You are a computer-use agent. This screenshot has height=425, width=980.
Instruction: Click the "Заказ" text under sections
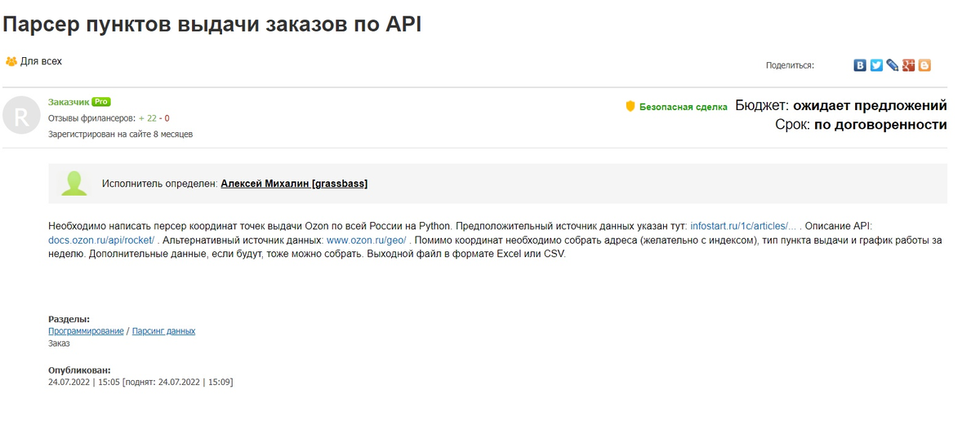(x=59, y=343)
